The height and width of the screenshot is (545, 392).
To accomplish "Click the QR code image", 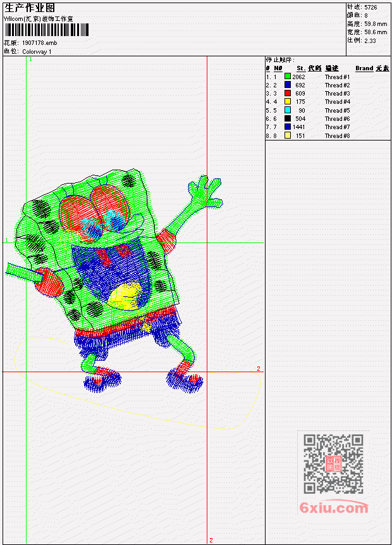I will [x=334, y=464].
